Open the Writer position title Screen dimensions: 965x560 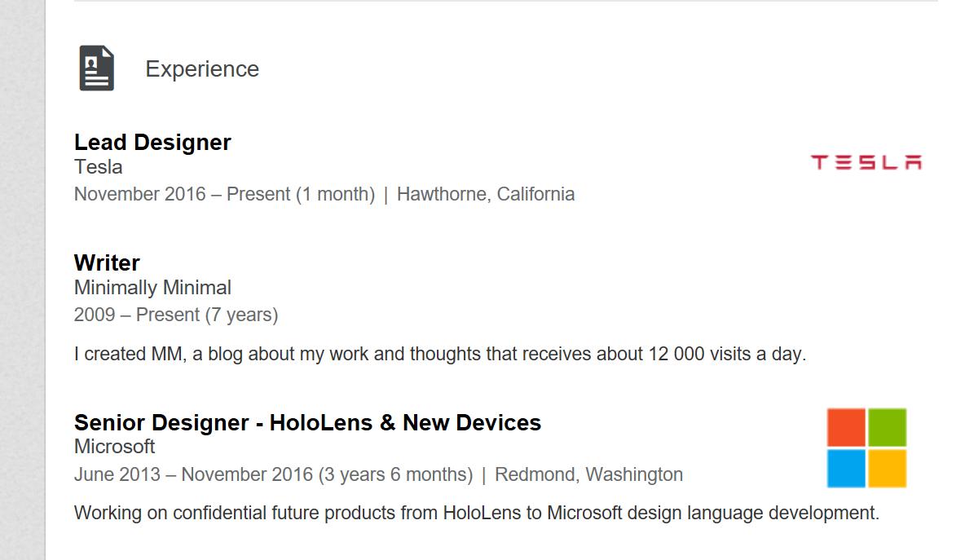107,263
